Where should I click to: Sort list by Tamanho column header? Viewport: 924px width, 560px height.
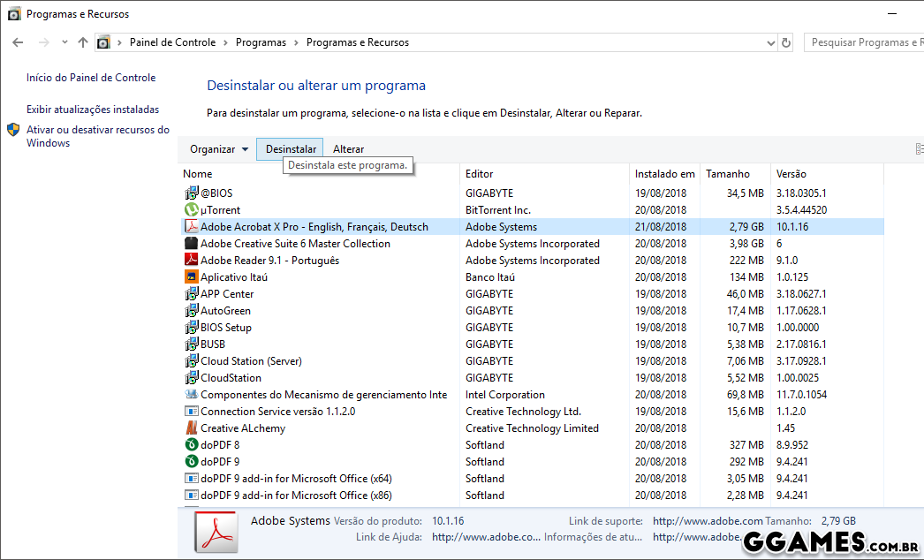click(x=727, y=174)
